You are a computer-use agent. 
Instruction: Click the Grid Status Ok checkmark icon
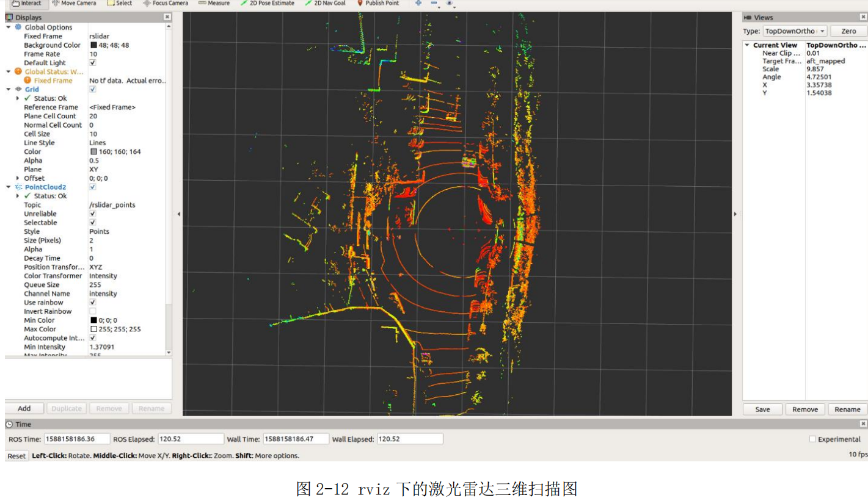(x=27, y=98)
